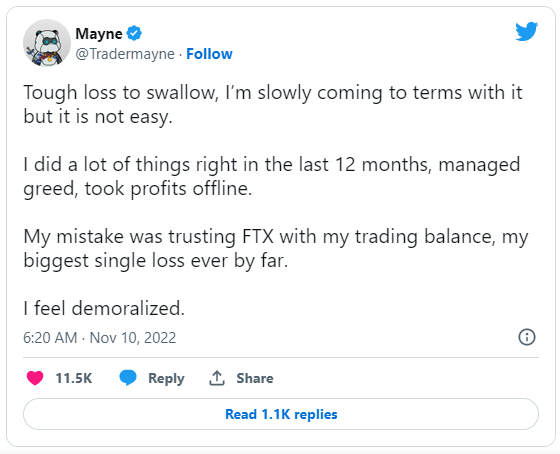Viewport: 560px width, 454px height.
Task: Like the tweet with the heart icon
Action: pyautogui.click(x=35, y=378)
